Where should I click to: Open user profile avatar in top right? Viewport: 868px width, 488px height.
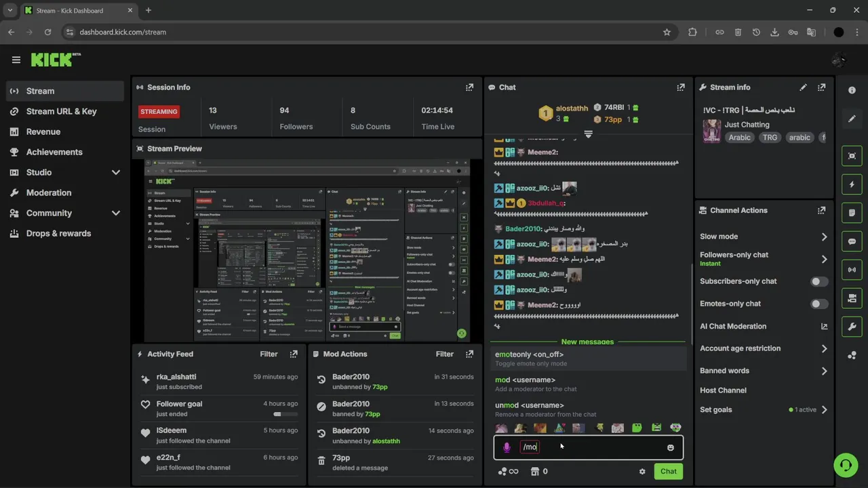[839, 60]
